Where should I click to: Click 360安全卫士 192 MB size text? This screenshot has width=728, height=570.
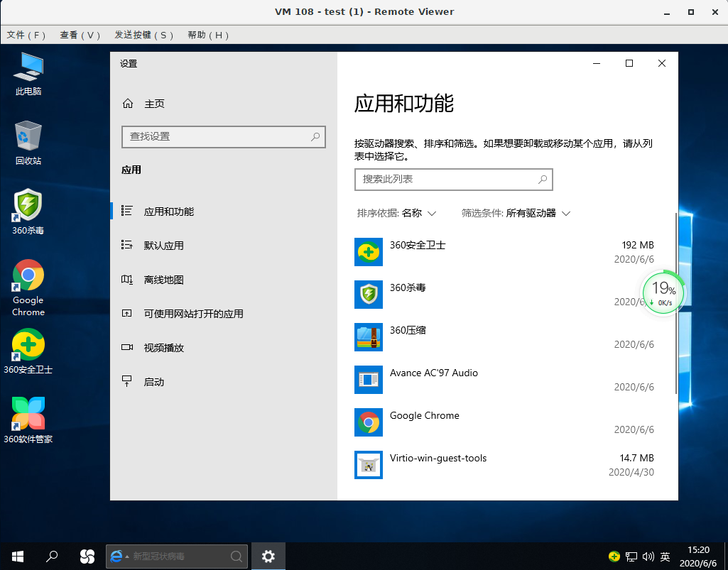[x=638, y=245]
